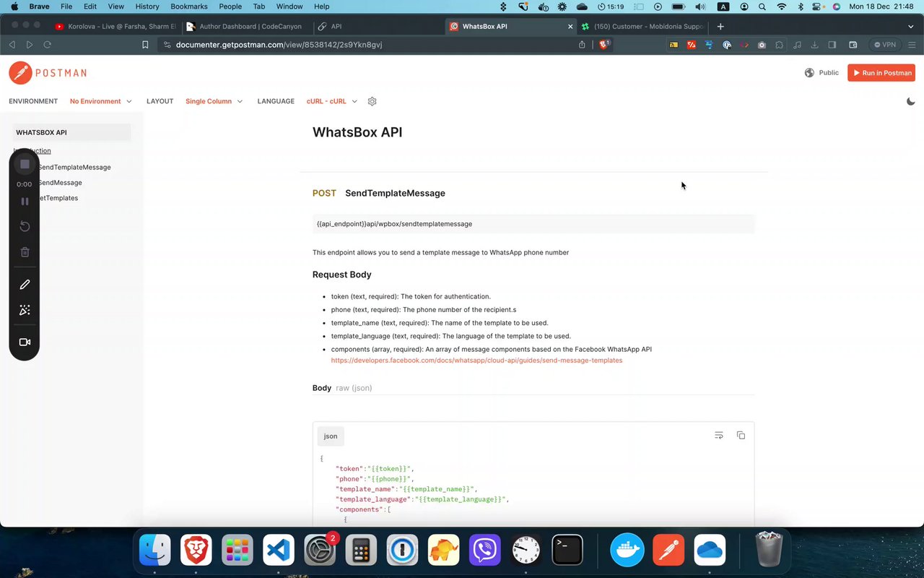Copy the JSON body with the copy icon
Image resolution: width=924 pixels, height=578 pixels.
pos(741,435)
